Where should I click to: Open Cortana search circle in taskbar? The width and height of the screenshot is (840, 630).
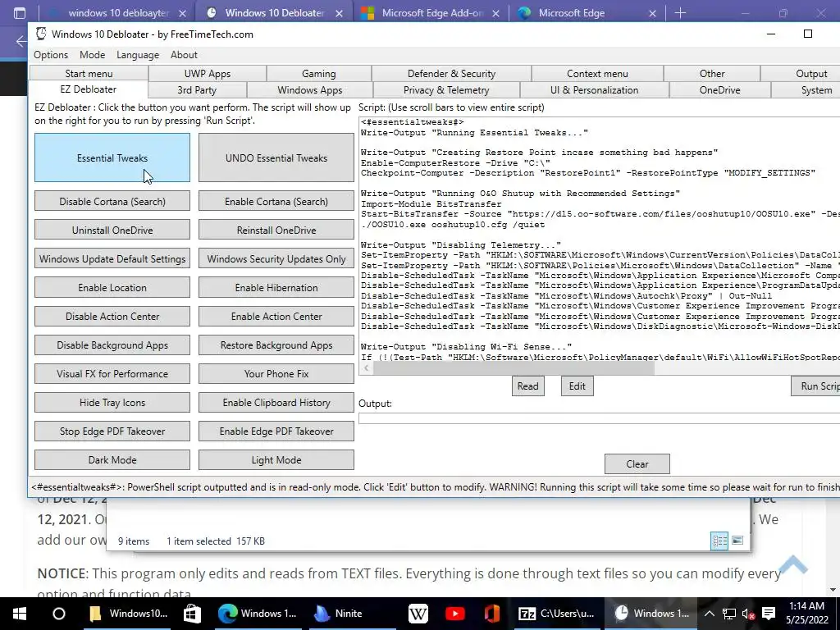point(59,614)
